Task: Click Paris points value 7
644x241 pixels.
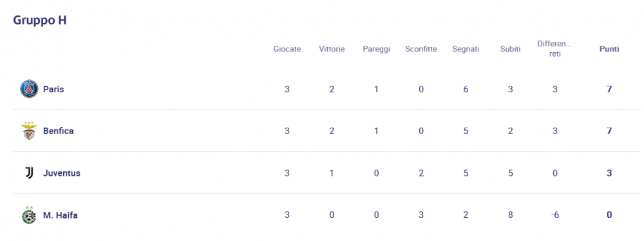Action: [609, 89]
